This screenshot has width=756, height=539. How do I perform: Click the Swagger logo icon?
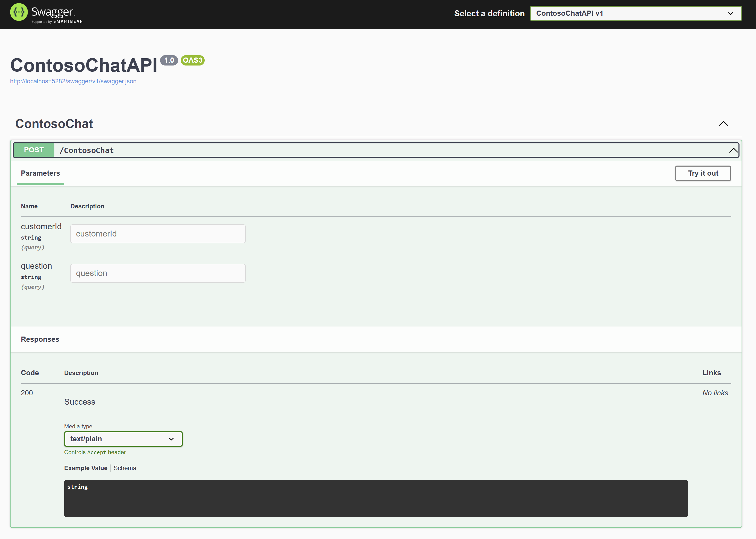point(19,12)
